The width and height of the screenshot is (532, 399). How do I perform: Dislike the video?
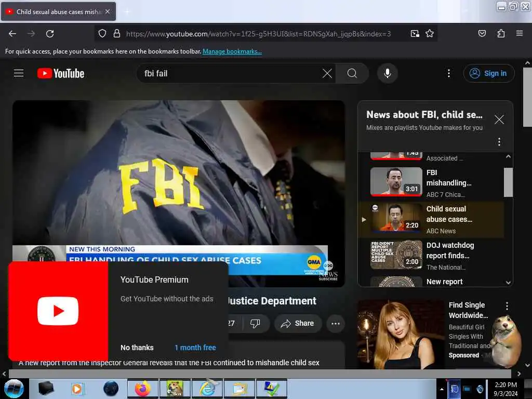[x=255, y=323]
